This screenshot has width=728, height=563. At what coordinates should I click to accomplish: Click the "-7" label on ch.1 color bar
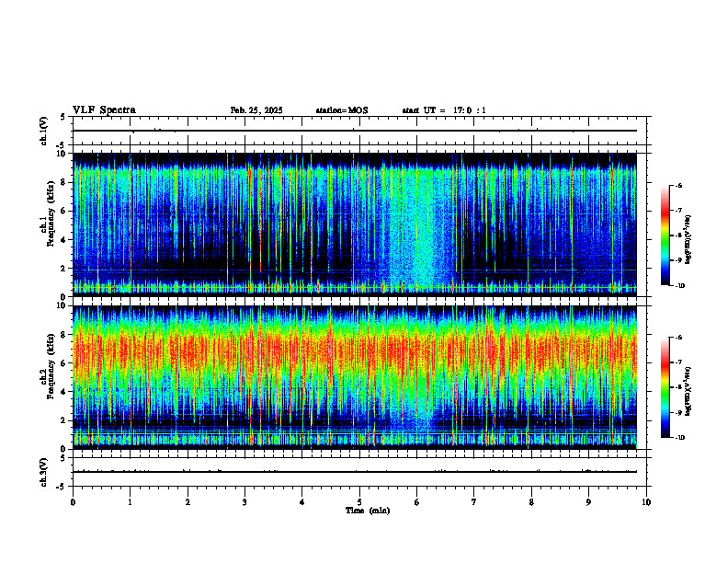pyautogui.click(x=678, y=211)
